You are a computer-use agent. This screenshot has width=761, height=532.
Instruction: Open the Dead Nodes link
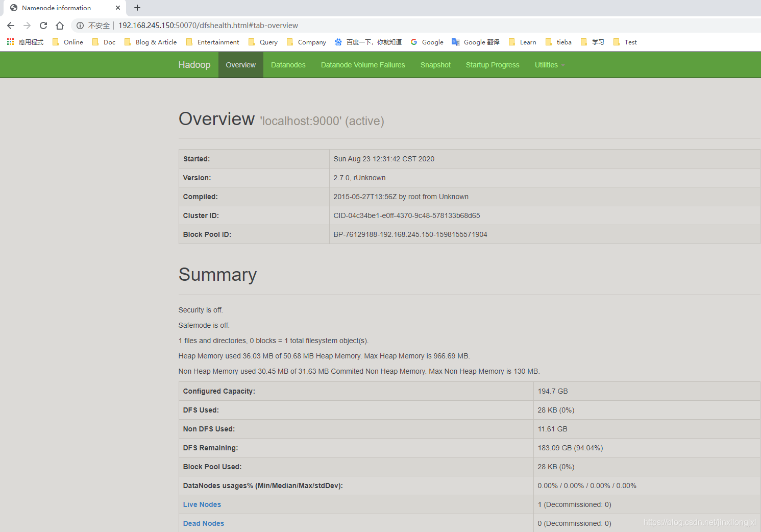coord(204,523)
